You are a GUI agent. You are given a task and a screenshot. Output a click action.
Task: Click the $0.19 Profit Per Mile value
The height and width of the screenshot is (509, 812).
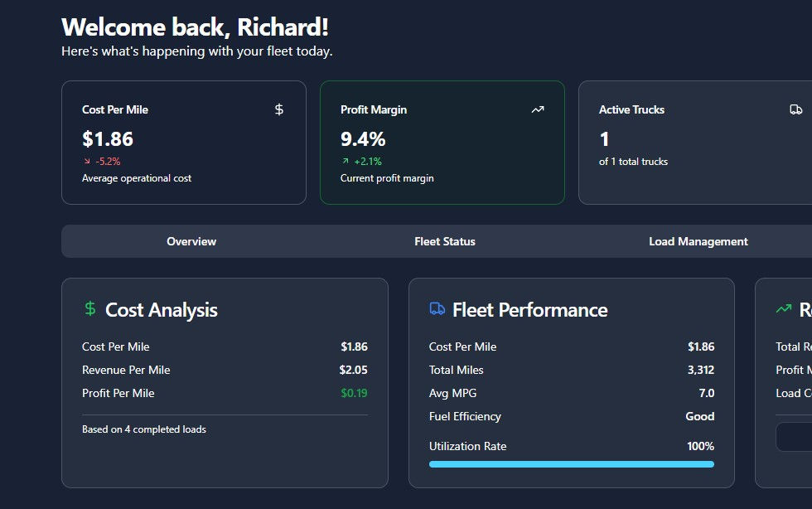tap(354, 393)
